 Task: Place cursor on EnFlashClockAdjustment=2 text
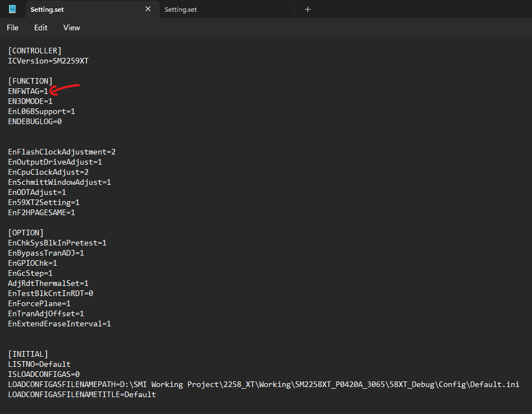(x=62, y=152)
